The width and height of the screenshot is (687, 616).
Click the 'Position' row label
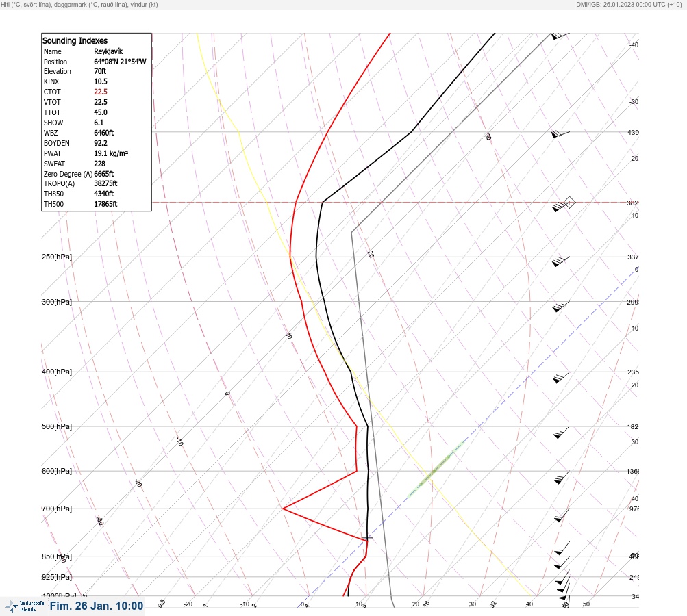tap(55, 62)
